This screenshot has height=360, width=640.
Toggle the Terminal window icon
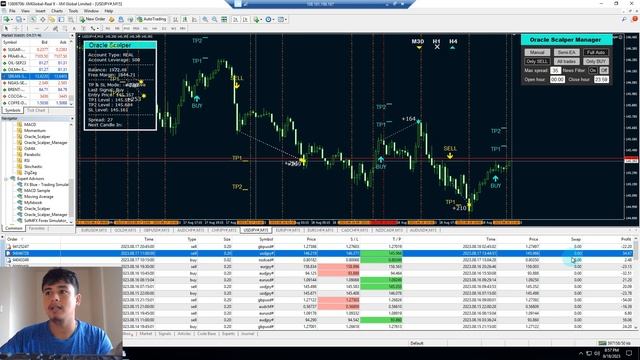point(61,20)
